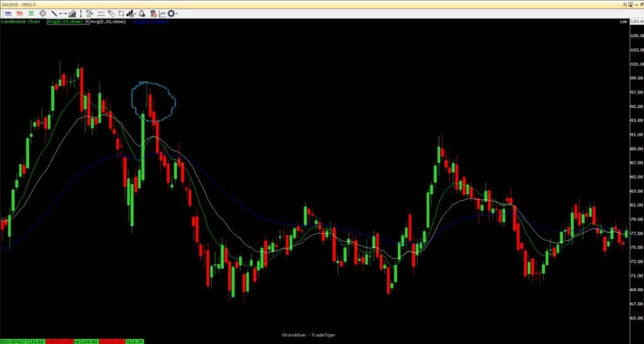Image resolution: width=644 pixels, height=344 pixels.
Task: Click the Avg(E,20,close) indicator label
Action: (x=108, y=21)
